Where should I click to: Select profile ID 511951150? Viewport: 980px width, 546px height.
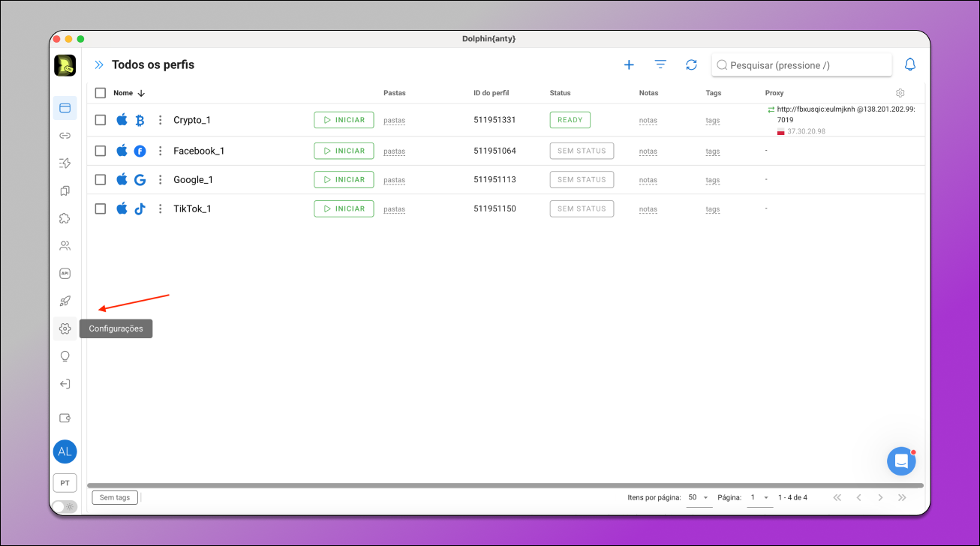click(x=495, y=209)
